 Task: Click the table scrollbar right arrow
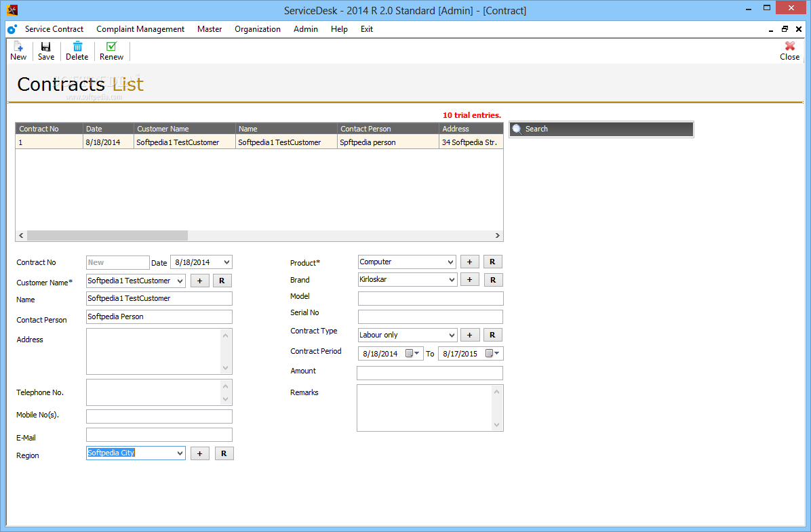coord(498,236)
